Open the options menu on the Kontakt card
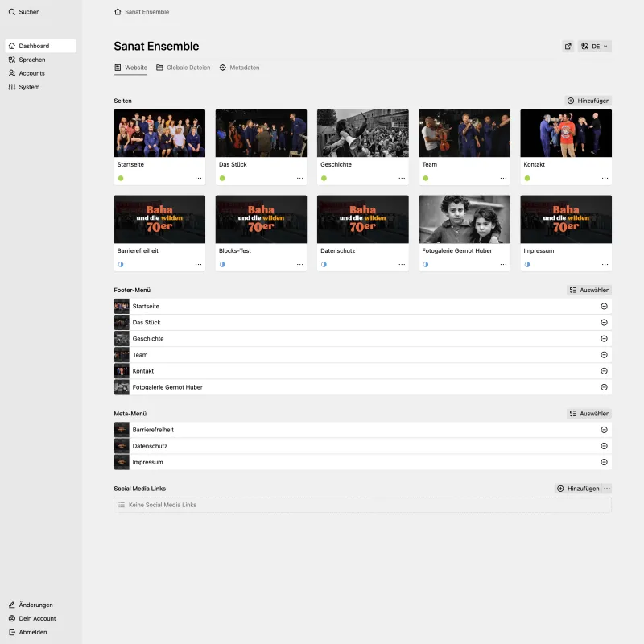The height and width of the screenshot is (644, 644). pos(605,178)
